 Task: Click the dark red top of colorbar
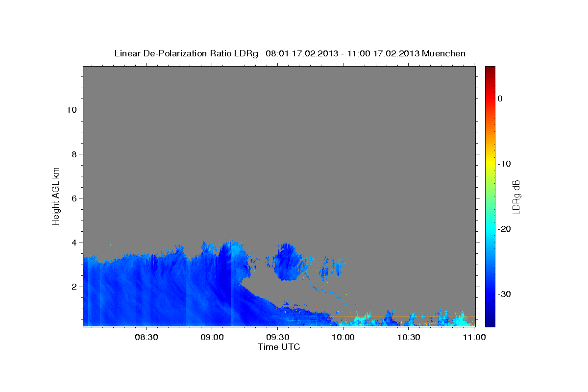point(490,70)
